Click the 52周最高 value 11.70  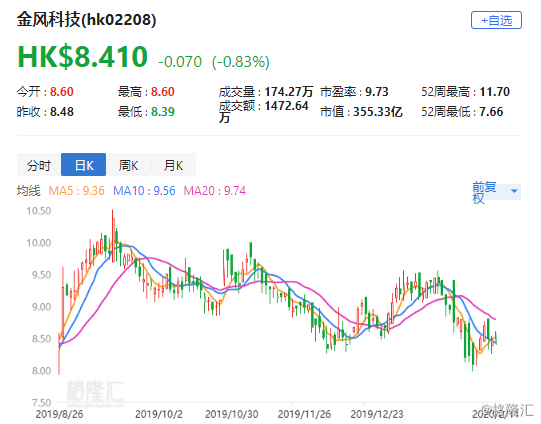click(x=495, y=92)
